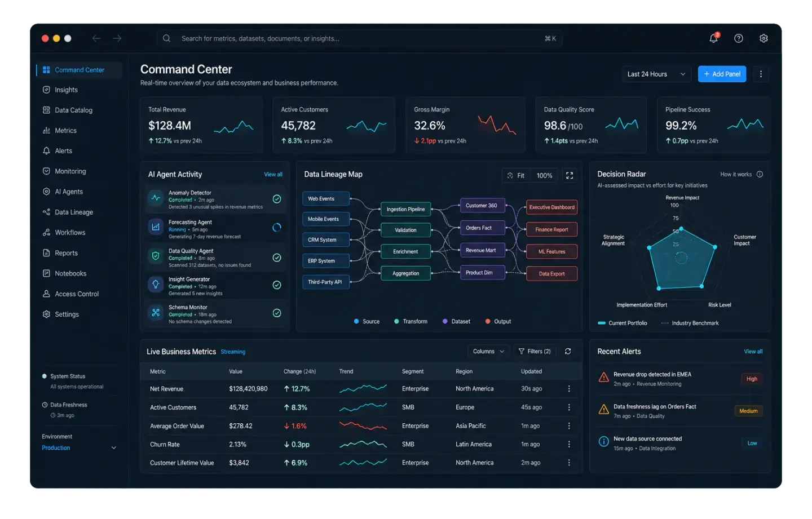The image size is (812, 519).
Task: Go to Data Catalog
Action: pyautogui.click(x=79, y=110)
